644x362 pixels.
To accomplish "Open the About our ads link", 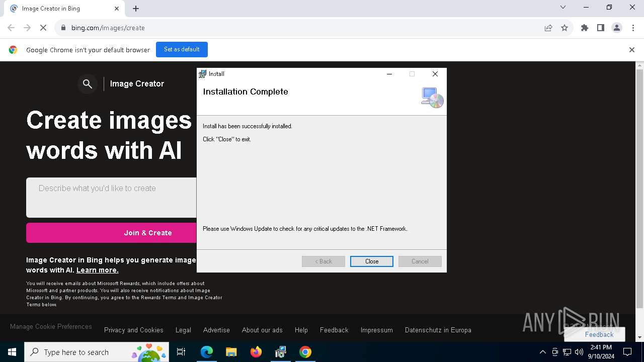I will [262, 330].
